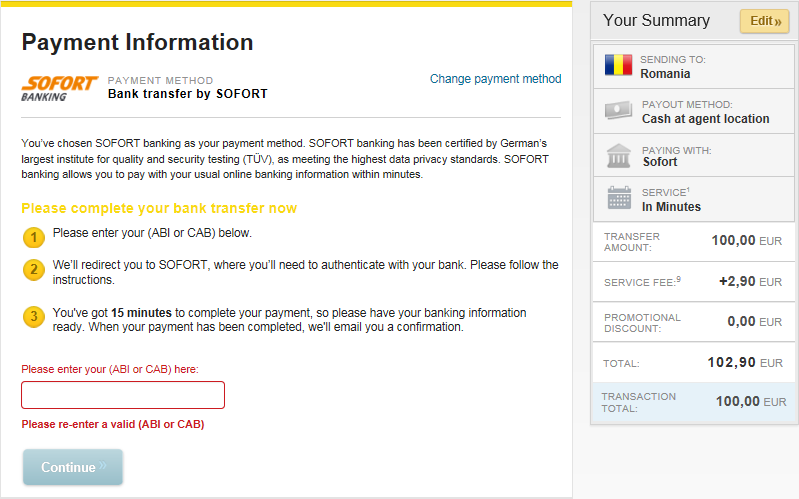
Task: Select the Cash at agent location row
Action: (695, 111)
